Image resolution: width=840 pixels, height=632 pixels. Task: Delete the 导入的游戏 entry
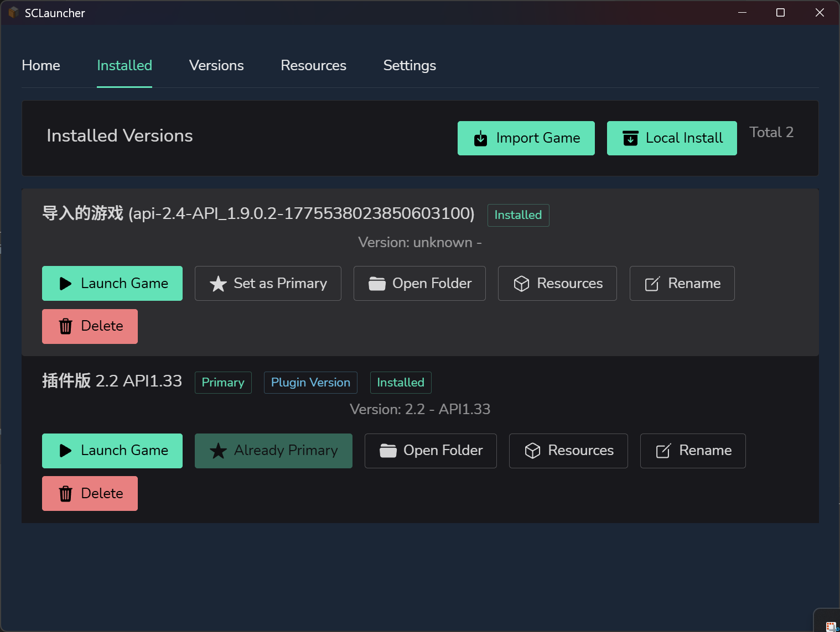[x=90, y=326]
